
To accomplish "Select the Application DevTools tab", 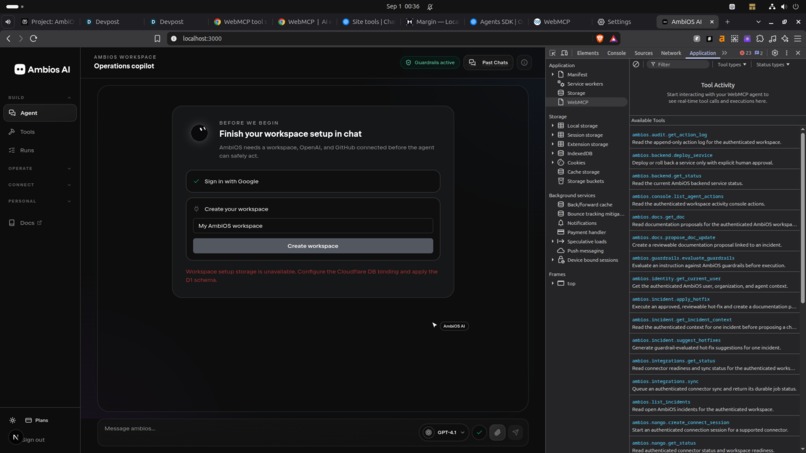I will [x=702, y=53].
